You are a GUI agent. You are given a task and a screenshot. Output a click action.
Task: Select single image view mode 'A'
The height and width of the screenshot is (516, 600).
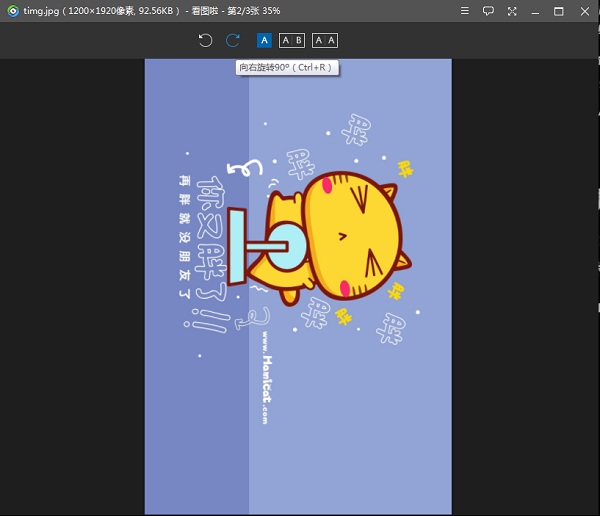(x=264, y=40)
